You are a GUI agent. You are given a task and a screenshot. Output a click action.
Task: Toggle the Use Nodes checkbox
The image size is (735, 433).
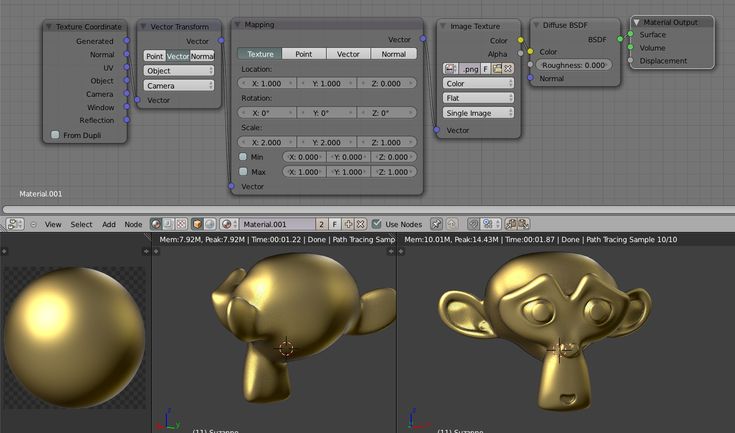click(376, 224)
